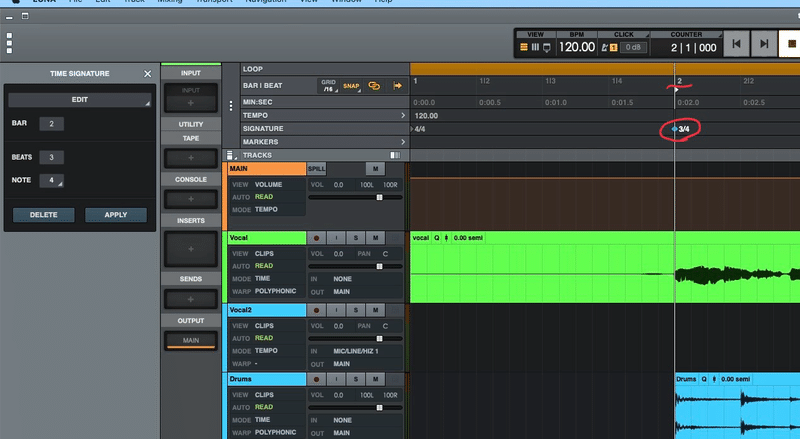The width and height of the screenshot is (800, 439).
Task: Click the BEATS field showing 3
Action: [51, 157]
